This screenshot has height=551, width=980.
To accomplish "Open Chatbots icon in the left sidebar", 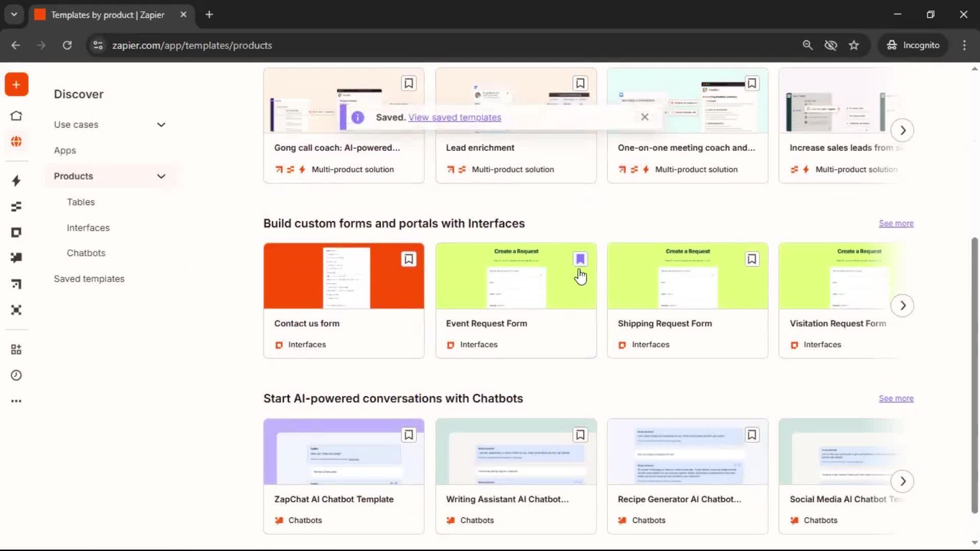I will tap(16, 258).
